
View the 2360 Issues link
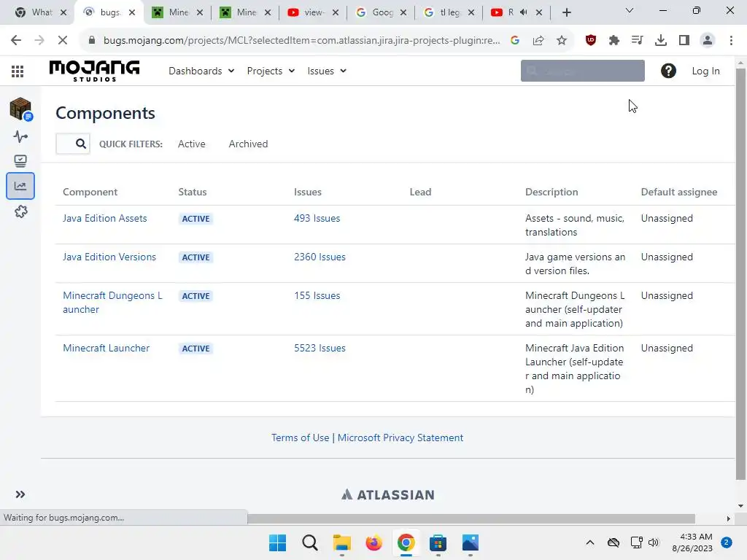click(x=320, y=257)
